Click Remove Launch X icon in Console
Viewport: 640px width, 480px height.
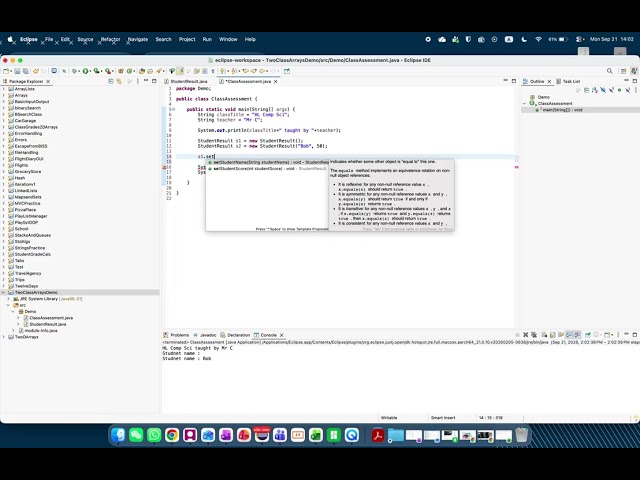pyautogui.click(x=526, y=335)
